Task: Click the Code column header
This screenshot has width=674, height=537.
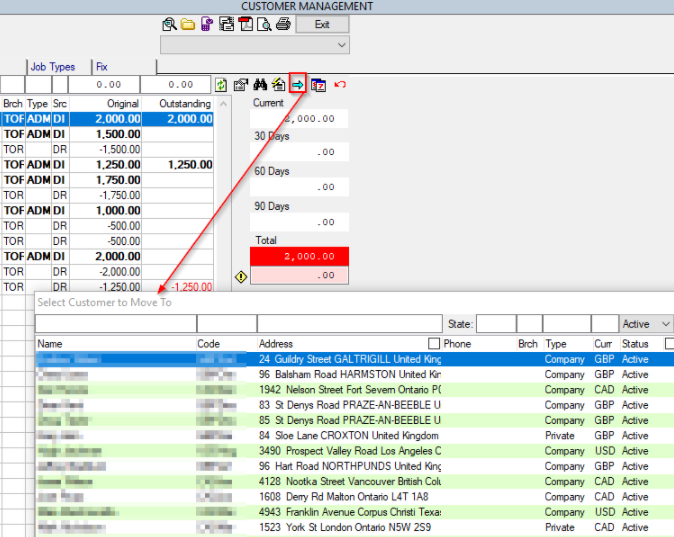Action: pyautogui.click(x=208, y=344)
